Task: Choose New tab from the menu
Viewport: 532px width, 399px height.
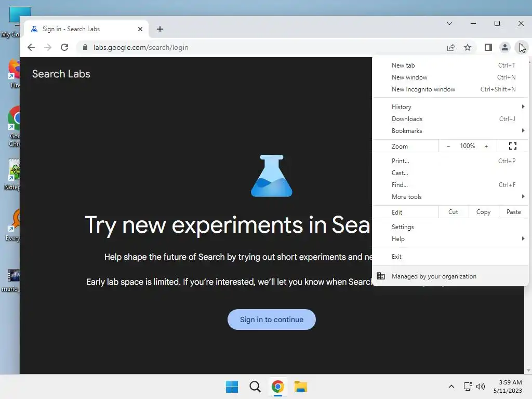Action: point(450,65)
